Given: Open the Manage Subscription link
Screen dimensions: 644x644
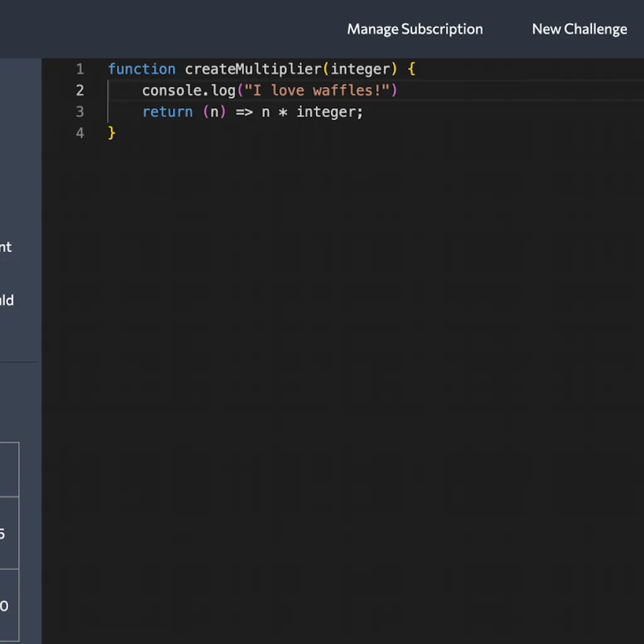Looking at the screenshot, I should coord(414,29).
